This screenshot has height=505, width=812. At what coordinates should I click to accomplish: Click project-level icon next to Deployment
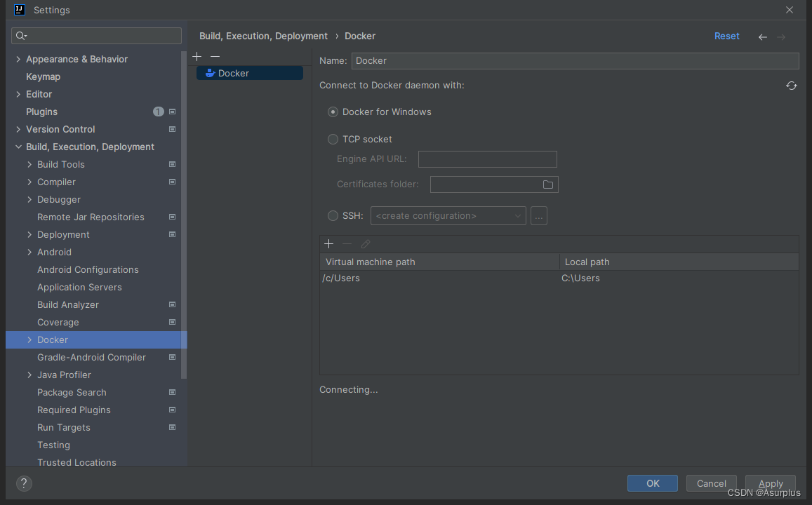click(173, 234)
